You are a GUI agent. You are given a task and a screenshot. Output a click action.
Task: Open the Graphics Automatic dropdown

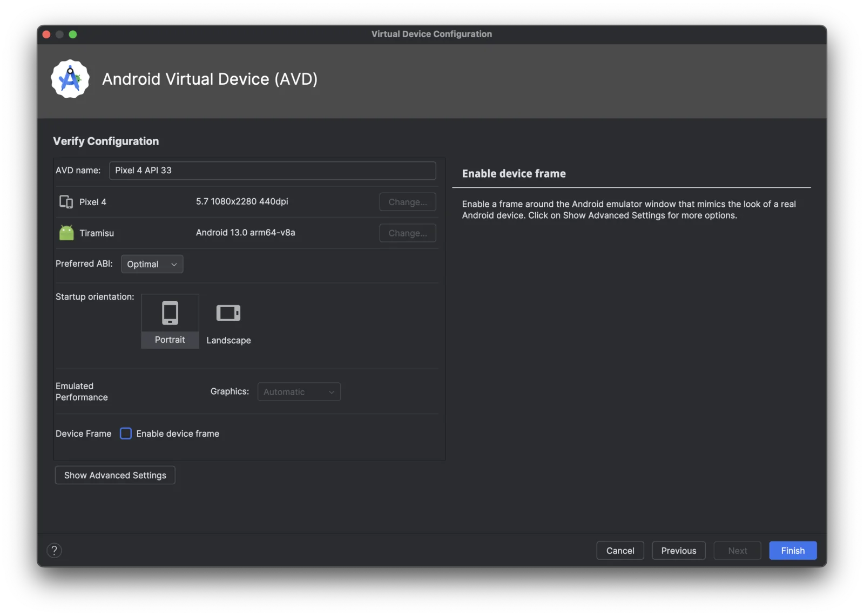(x=299, y=392)
